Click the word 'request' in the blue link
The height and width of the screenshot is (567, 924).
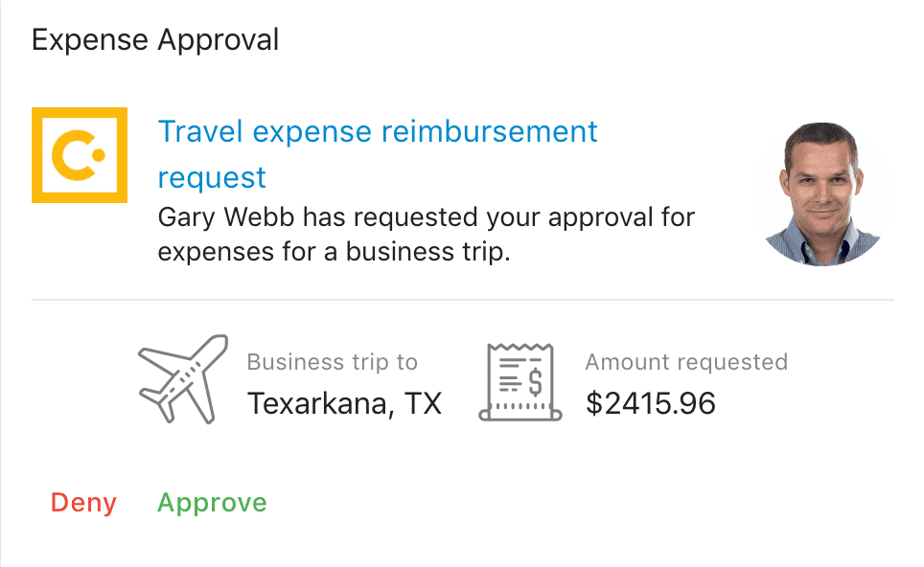click(x=212, y=178)
